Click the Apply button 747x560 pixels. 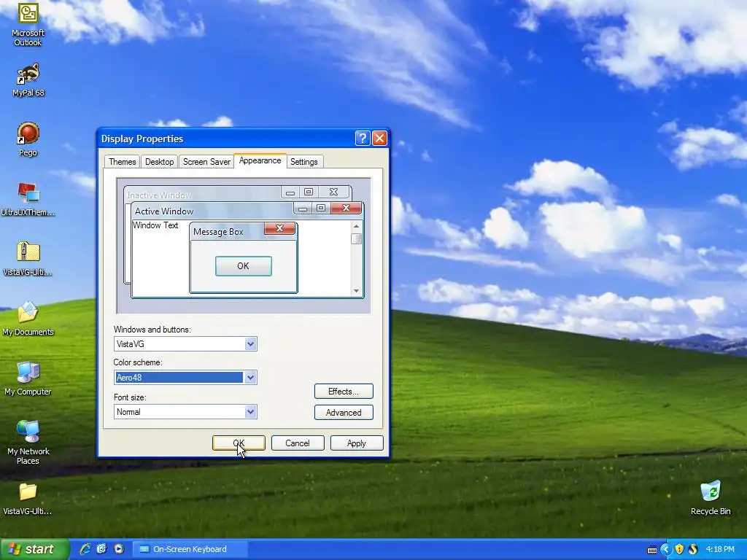click(x=357, y=443)
